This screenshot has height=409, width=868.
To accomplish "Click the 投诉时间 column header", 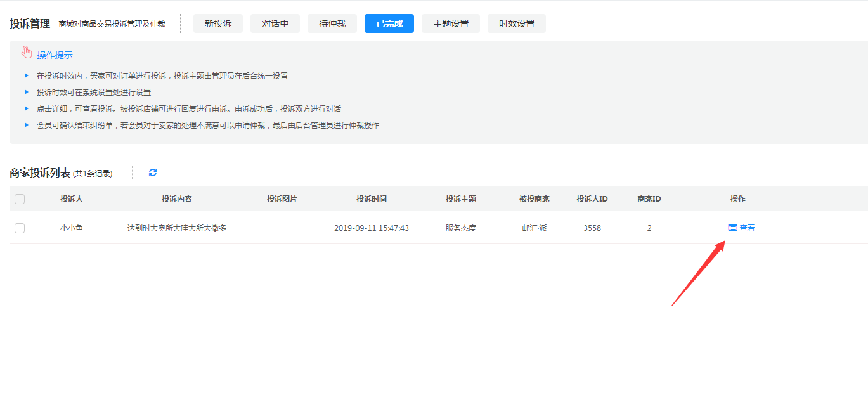I will (x=371, y=199).
